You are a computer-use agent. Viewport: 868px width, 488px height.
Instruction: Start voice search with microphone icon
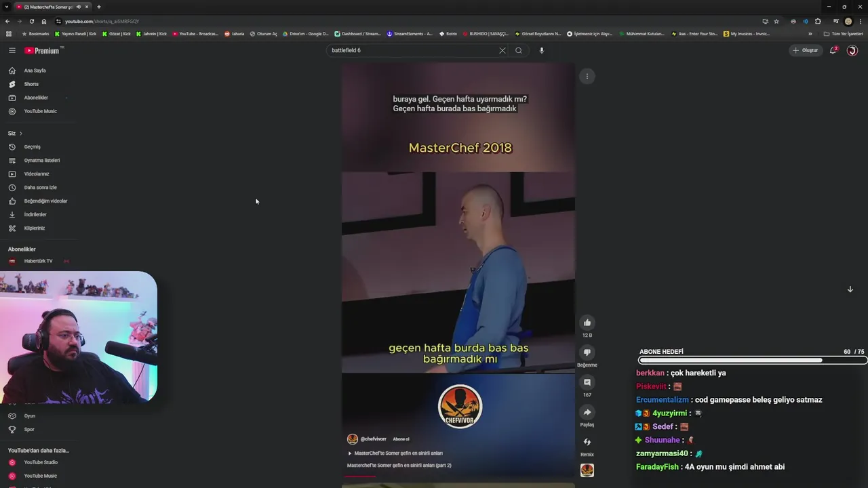pos(541,50)
